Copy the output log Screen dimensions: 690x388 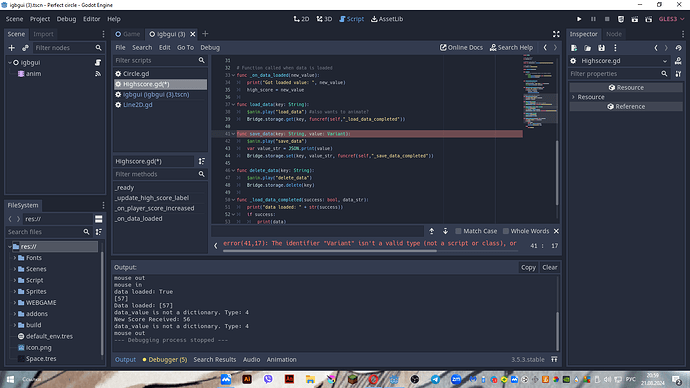tap(528, 267)
